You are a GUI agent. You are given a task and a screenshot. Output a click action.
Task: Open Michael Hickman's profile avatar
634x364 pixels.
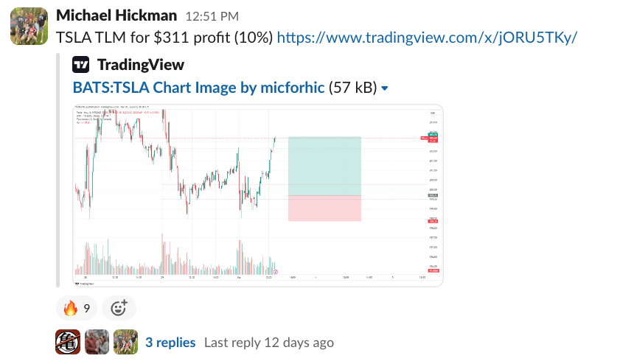(27, 26)
